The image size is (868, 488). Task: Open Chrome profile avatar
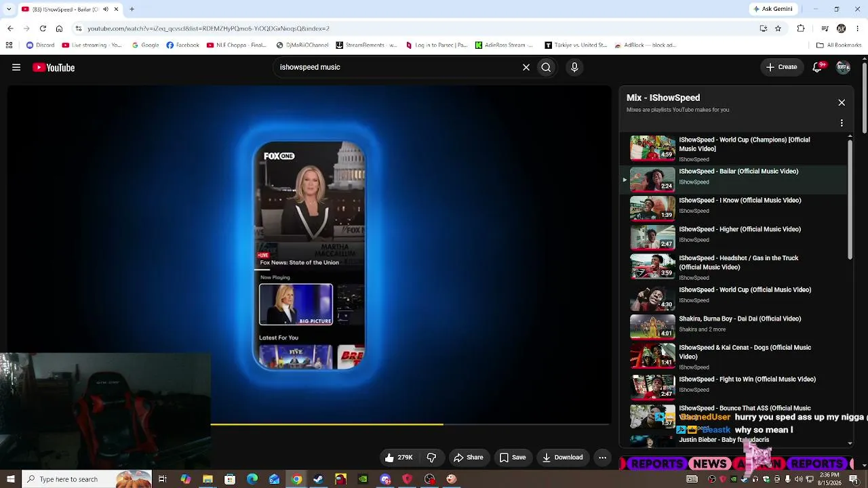(841, 28)
